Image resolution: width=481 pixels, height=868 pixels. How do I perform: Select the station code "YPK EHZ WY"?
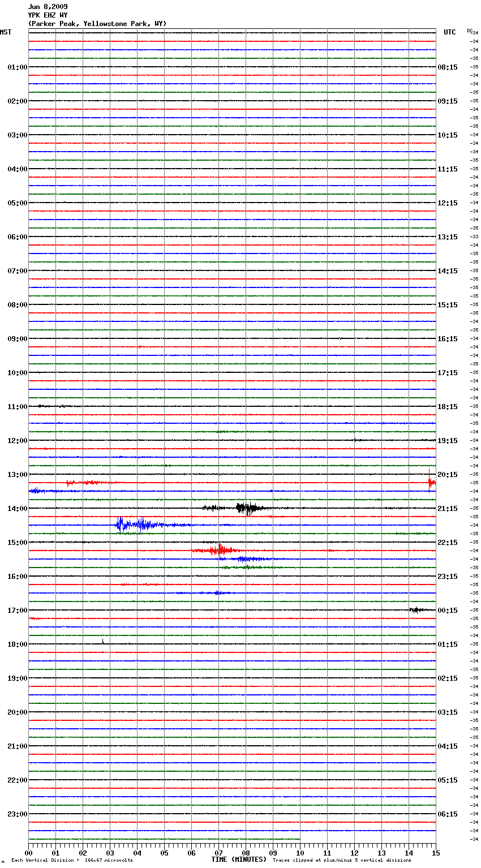tap(48, 15)
